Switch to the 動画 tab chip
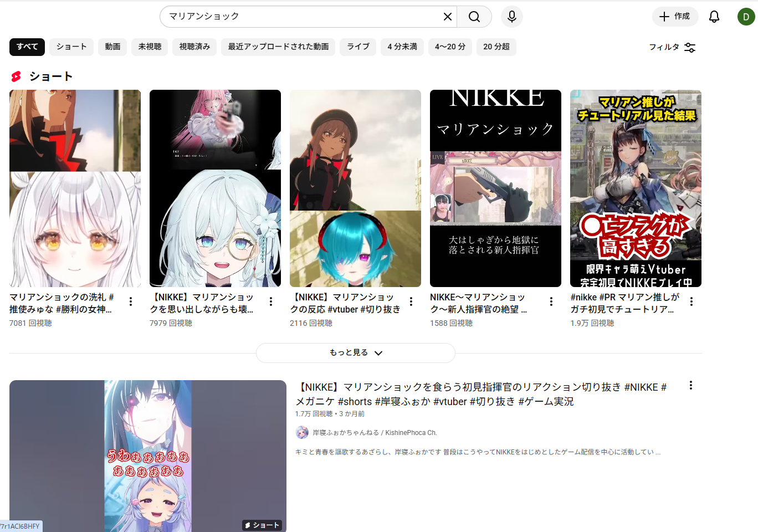 pyautogui.click(x=112, y=47)
